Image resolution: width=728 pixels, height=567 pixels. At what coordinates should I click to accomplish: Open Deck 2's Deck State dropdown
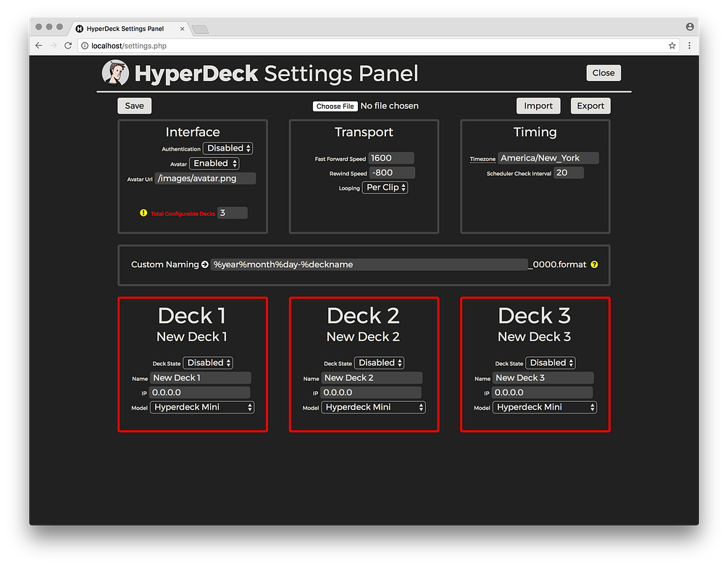(380, 362)
